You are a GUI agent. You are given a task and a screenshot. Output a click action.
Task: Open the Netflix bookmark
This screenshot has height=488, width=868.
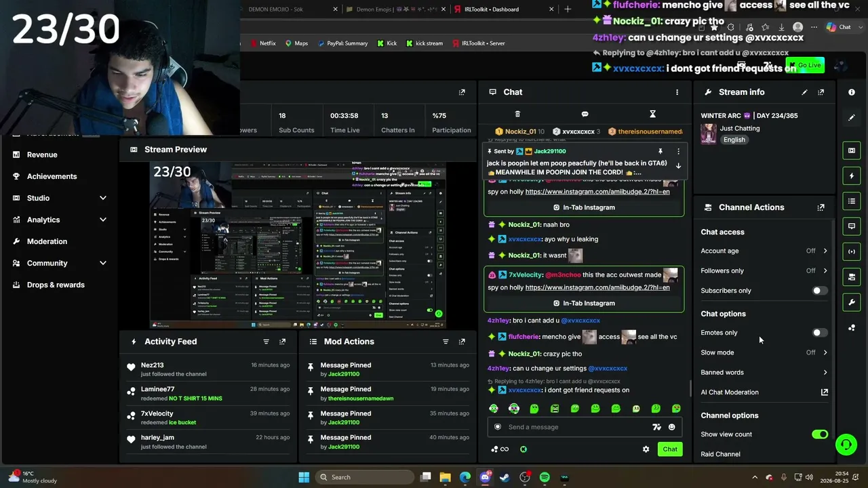click(x=263, y=43)
